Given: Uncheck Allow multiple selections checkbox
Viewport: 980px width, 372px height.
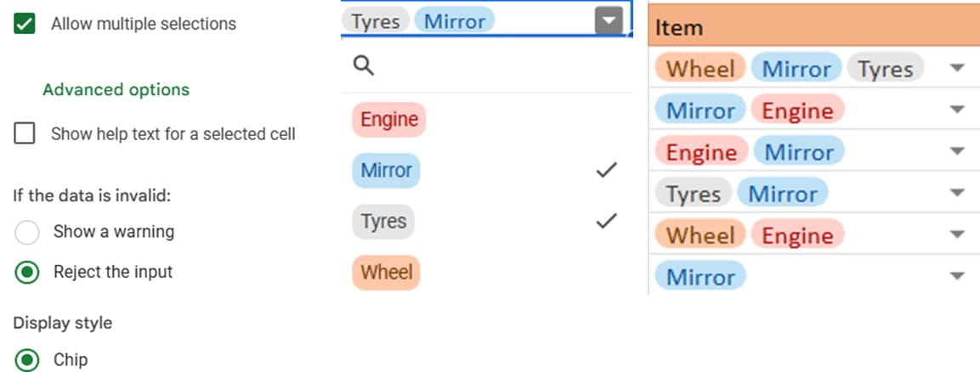Looking at the screenshot, I should pyautogui.click(x=25, y=24).
